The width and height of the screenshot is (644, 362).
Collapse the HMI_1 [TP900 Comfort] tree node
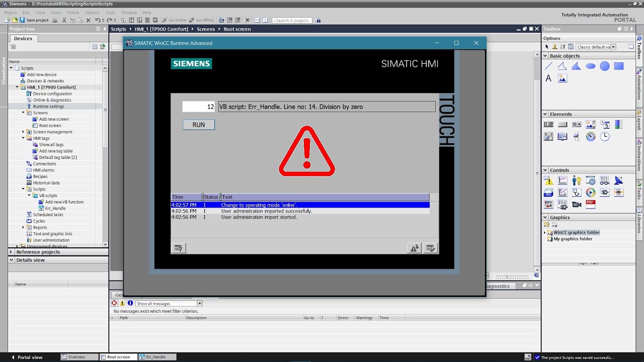click(x=17, y=87)
